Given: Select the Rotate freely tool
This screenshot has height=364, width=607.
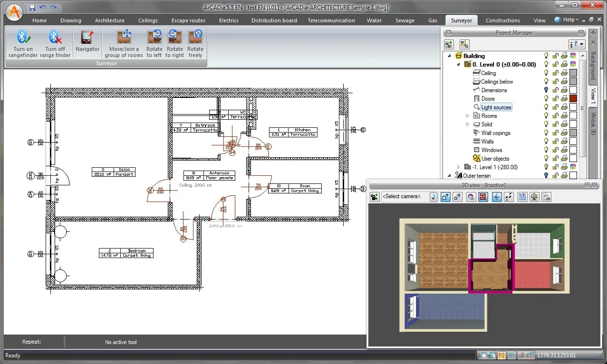Looking at the screenshot, I should pos(195,44).
